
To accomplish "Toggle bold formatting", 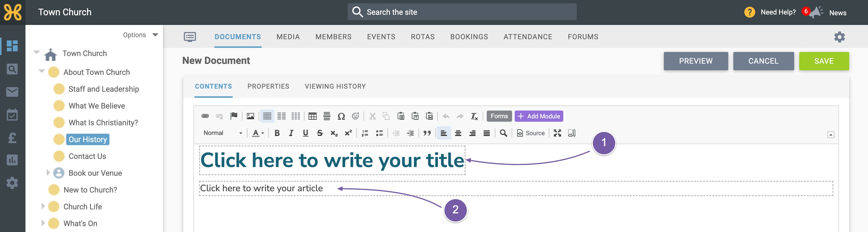I will click(x=277, y=133).
